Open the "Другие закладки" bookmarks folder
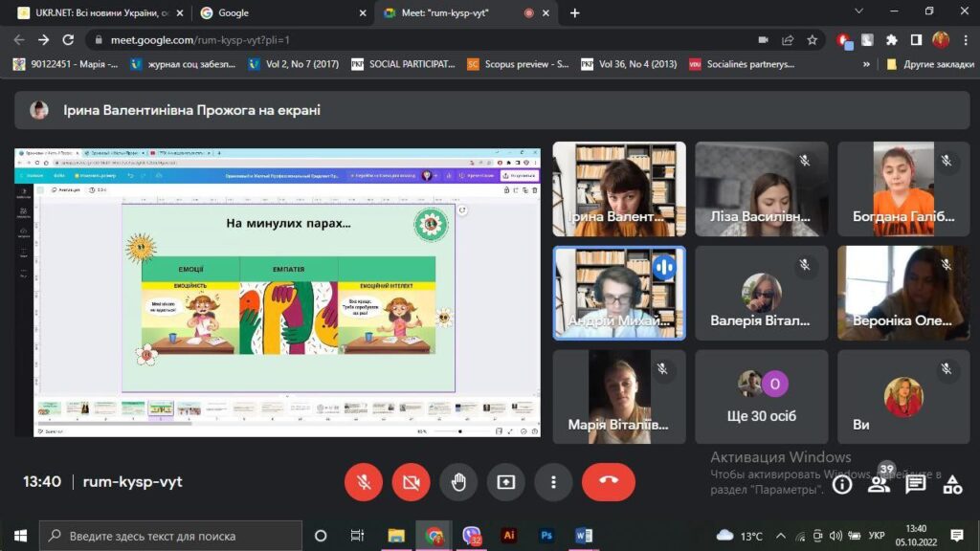Image resolution: width=980 pixels, height=551 pixels. click(x=924, y=64)
